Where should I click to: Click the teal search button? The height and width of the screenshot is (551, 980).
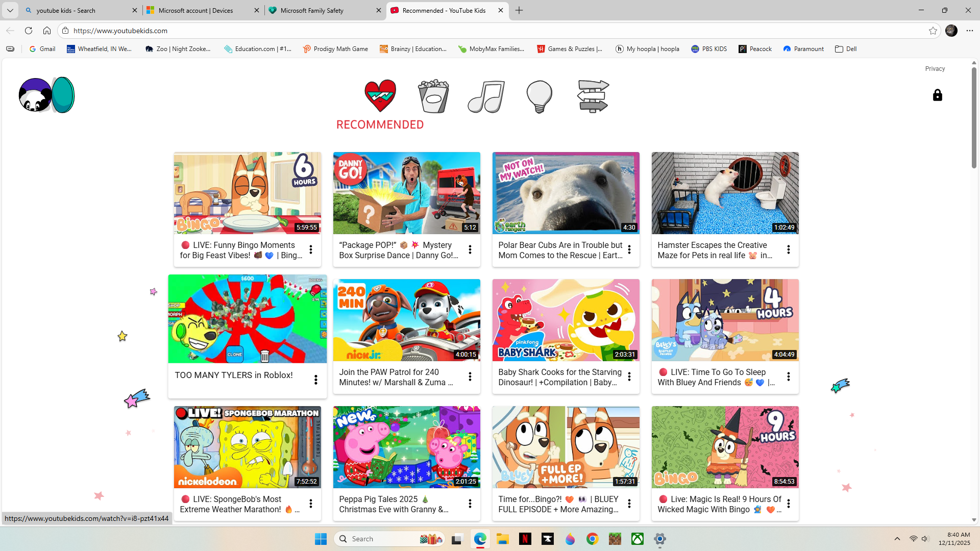click(63, 95)
